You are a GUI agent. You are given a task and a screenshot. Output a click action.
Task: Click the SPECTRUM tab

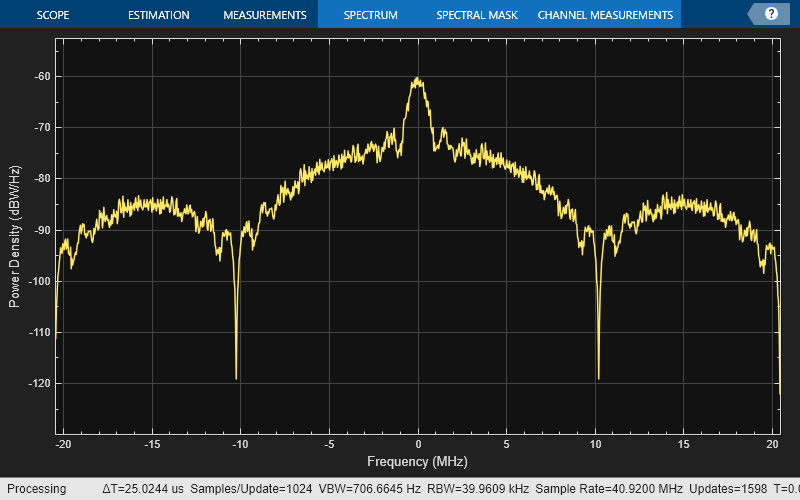pos(370,15)
